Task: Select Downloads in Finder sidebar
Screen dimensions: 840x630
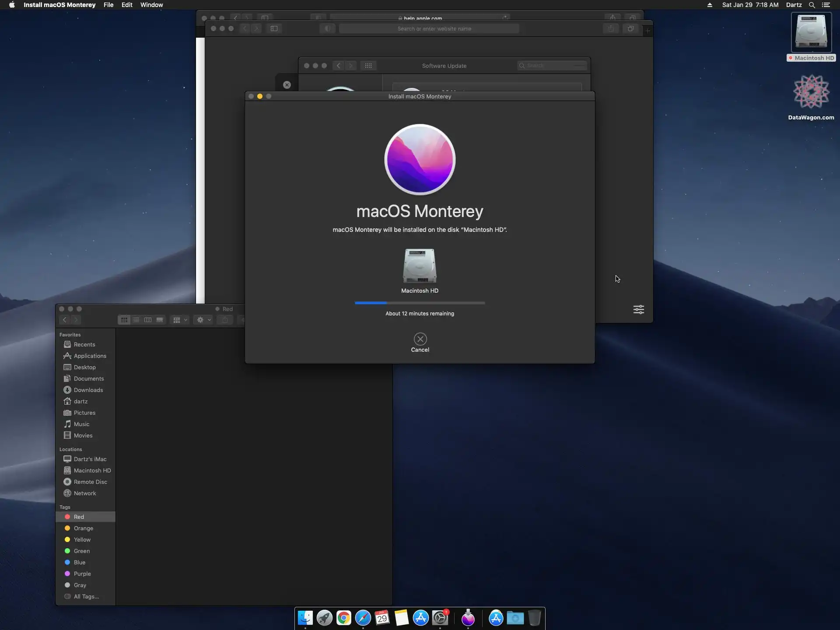Action: (x=88, y=390)
